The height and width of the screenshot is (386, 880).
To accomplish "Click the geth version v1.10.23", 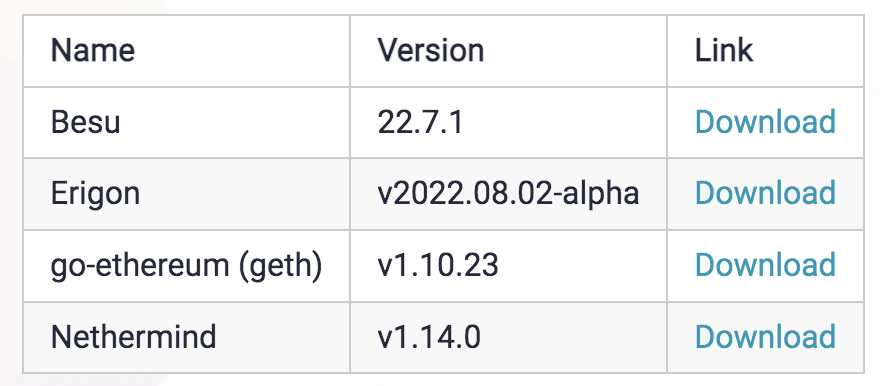I will tap(438, 265).
